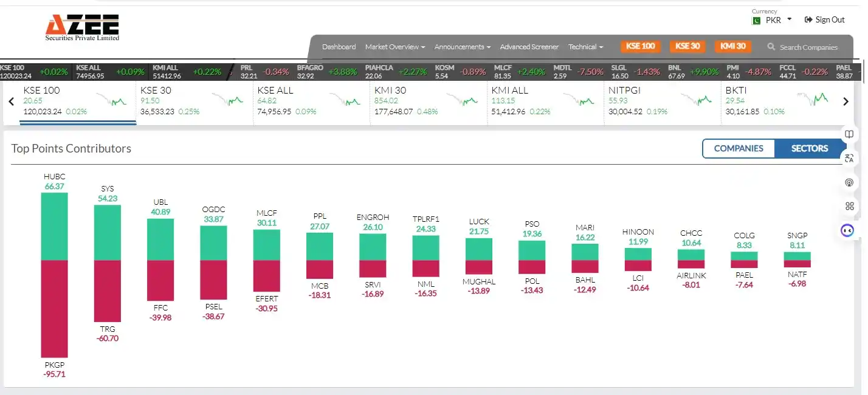Click the PIAHCLA ticker entry
The height and width of the screenshot is (395, 868).
point(396,72)
